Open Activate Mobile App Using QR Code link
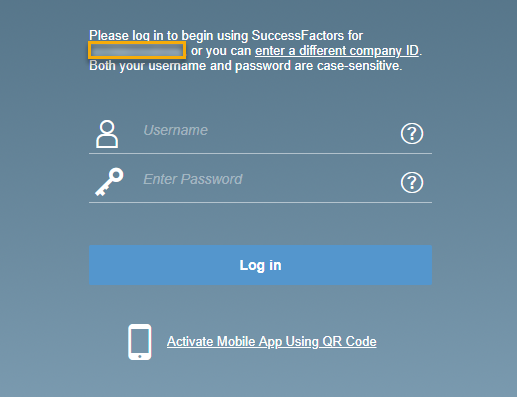The image size is (517, 397). coord(272,342)
